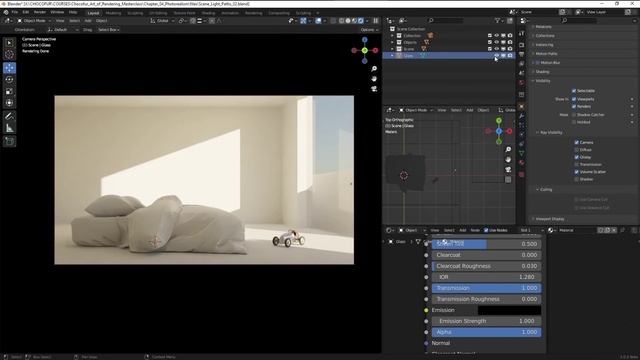Open Slot 1 dropdown in shader editor
The height and width of the screenshot is (360, 640).
pyautogui.click(x=531, y=230)
